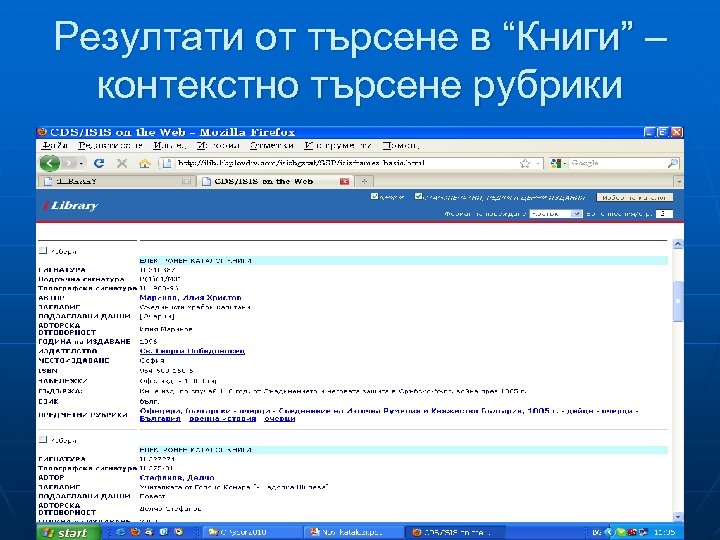Click in the URL address field

click(347, 163)
